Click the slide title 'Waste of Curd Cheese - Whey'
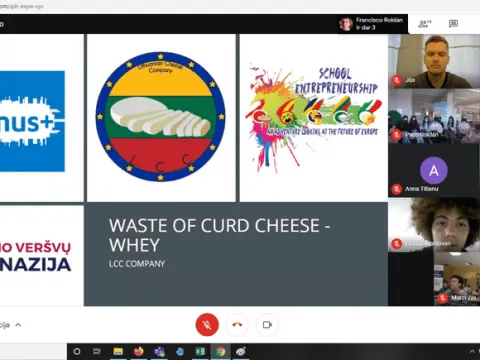 (x=219, y=235)
